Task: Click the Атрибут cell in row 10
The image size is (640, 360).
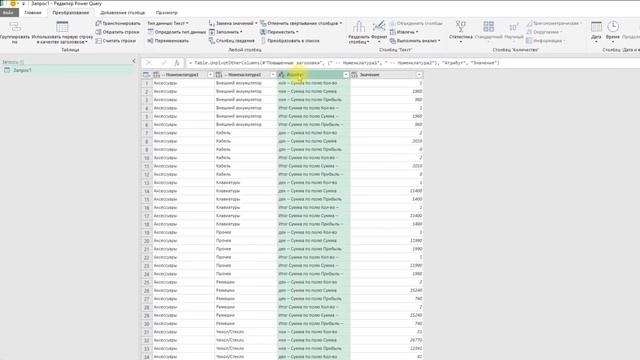Action: tap(313, 158)
